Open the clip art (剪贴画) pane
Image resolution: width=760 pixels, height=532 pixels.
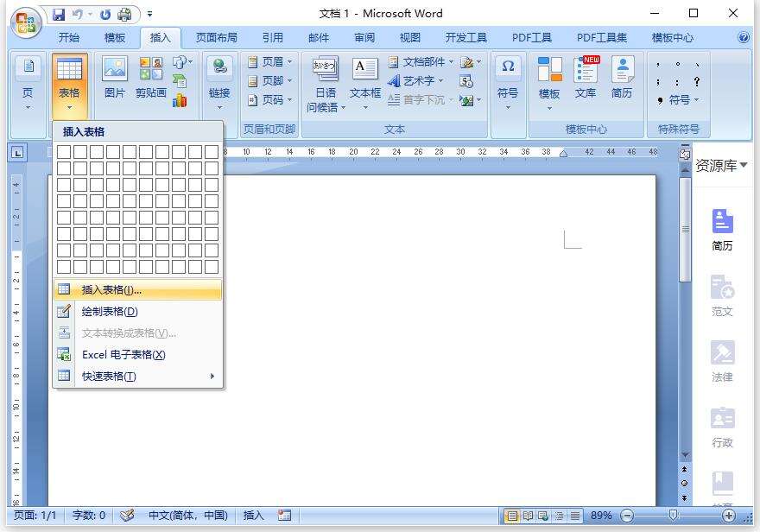[151, 78]
